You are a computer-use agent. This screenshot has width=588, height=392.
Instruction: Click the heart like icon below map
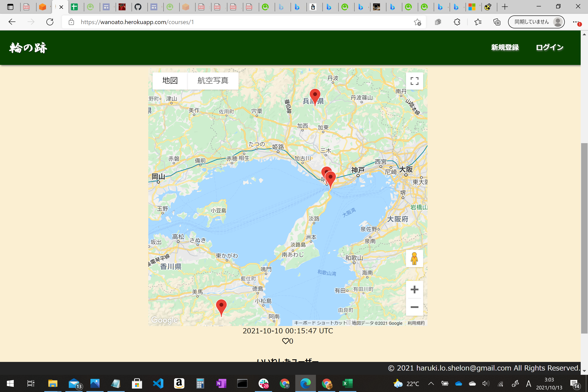tap(285, 341)
